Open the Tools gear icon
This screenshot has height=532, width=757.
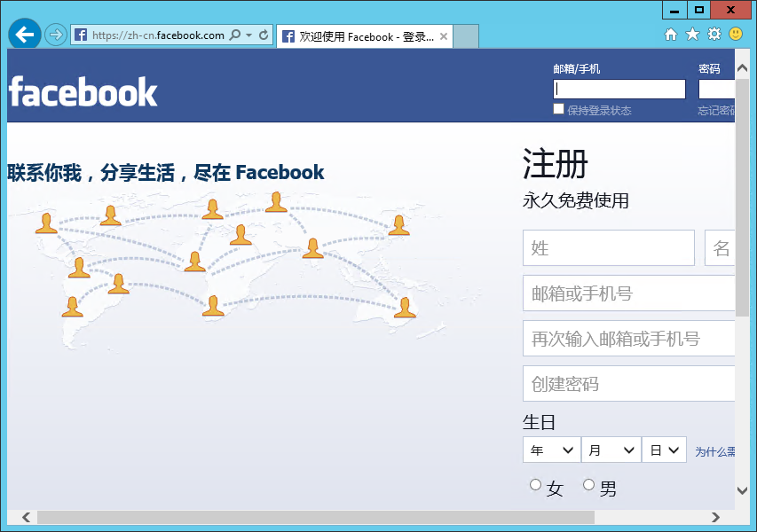714,34
